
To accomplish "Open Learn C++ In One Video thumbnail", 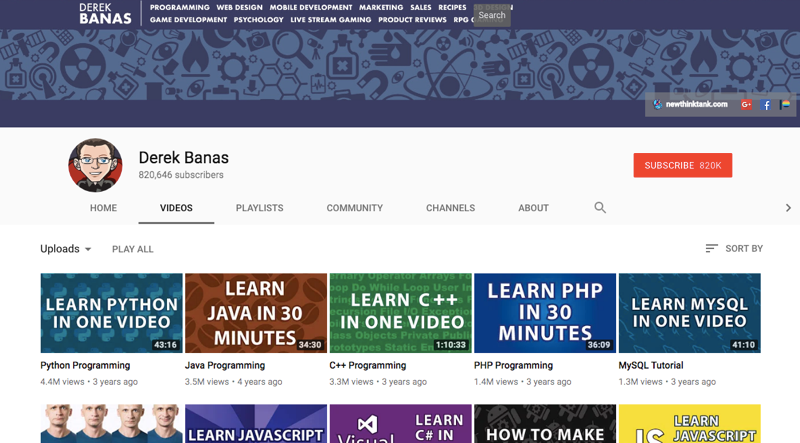I will (401, 313).
